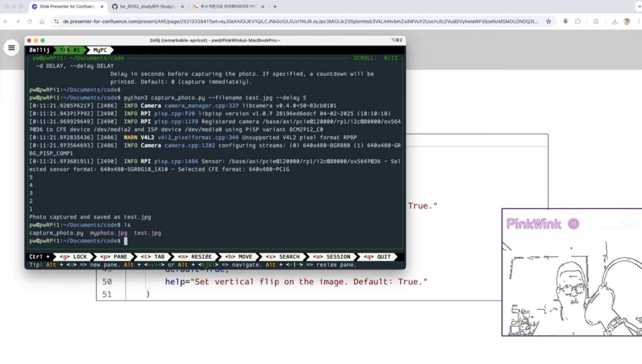
Task: Click the PinkWink webcam sketch thumbnail
Action: [x=572, y=272]
